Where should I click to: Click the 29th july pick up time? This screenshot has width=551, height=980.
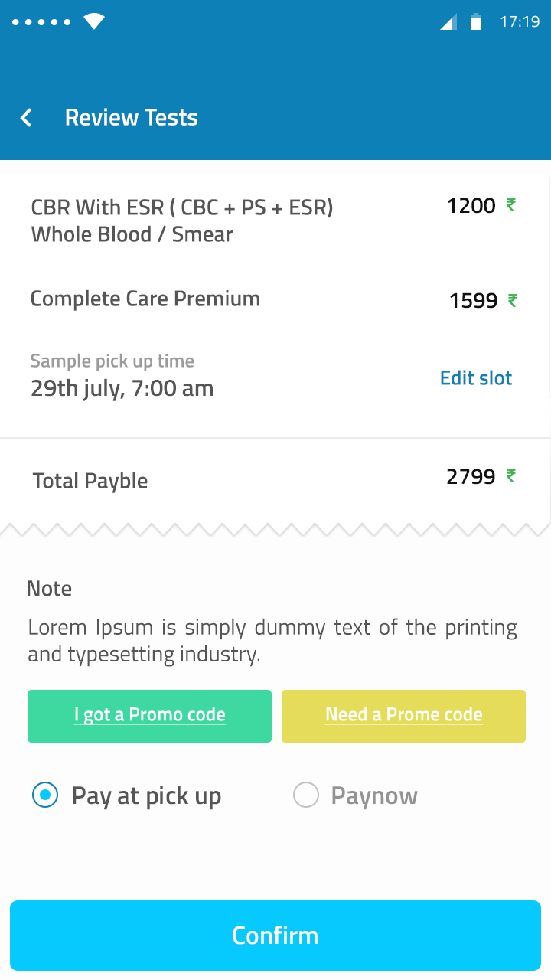point(122,388)
